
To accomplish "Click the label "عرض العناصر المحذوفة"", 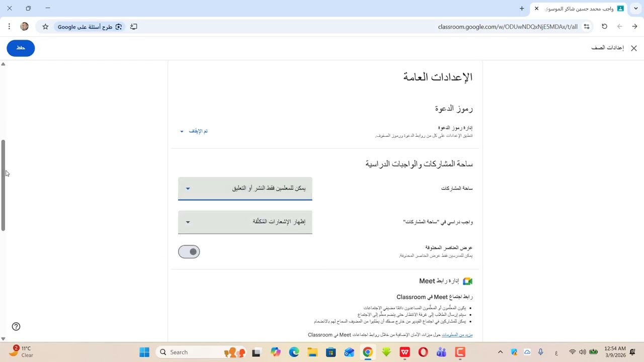I will pyautogui.click(x=449, y=248).
